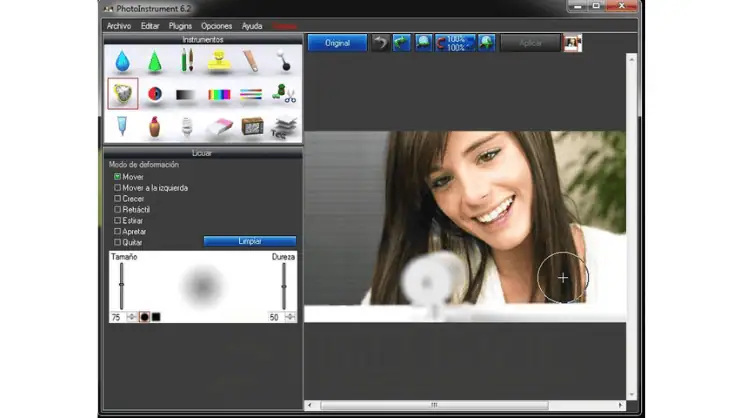
Task: Select the rainbow color bars tool
Action: (219, 94)
